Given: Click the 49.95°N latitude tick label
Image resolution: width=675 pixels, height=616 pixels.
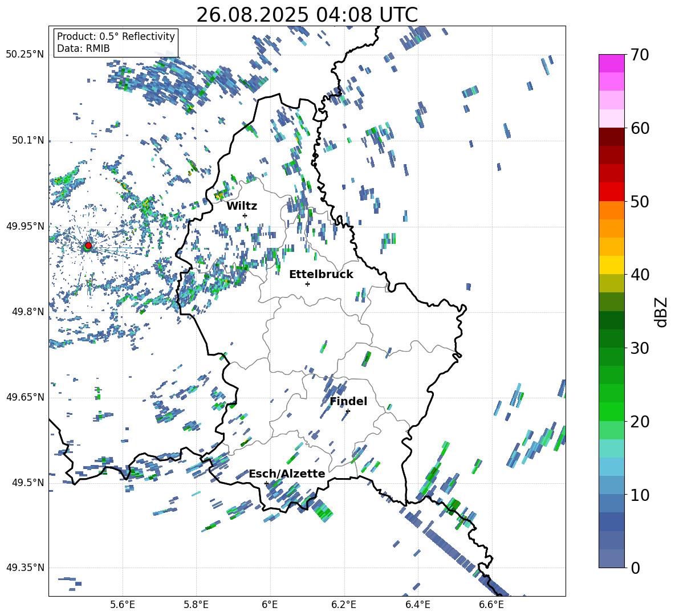Looking at the screenshot, I should [25, 226].
